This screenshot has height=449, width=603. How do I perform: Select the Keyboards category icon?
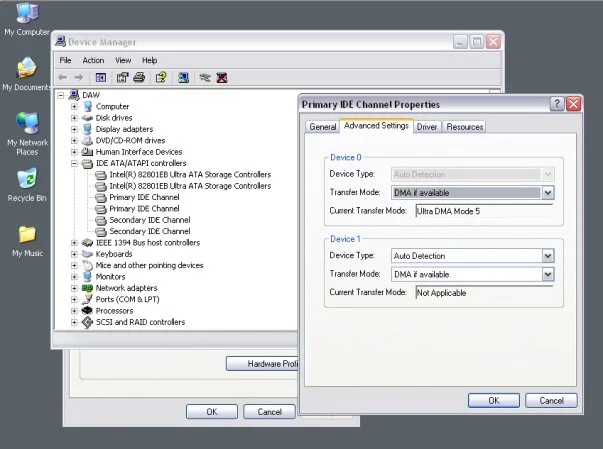[x=87, y=254]
